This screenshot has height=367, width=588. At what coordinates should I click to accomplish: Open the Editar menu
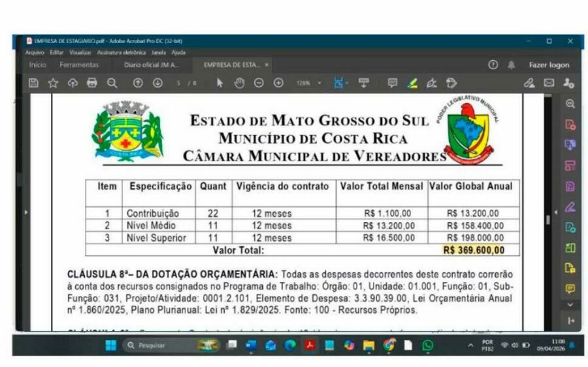pos(57,52)
